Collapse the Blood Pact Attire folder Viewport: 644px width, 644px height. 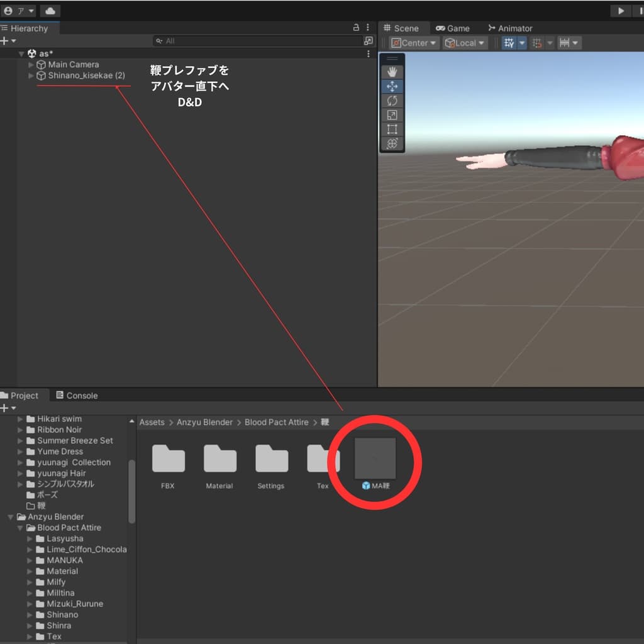tap(21, 528)
